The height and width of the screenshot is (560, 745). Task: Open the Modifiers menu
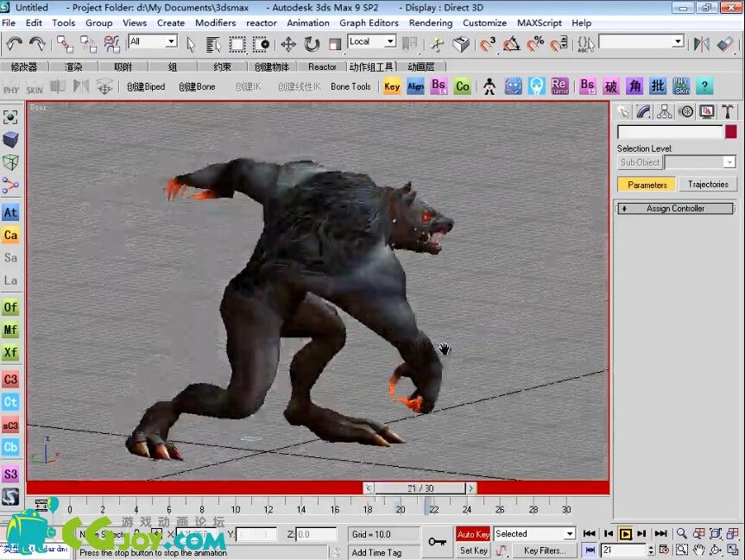pyautogui.click(x=215, y=22)
